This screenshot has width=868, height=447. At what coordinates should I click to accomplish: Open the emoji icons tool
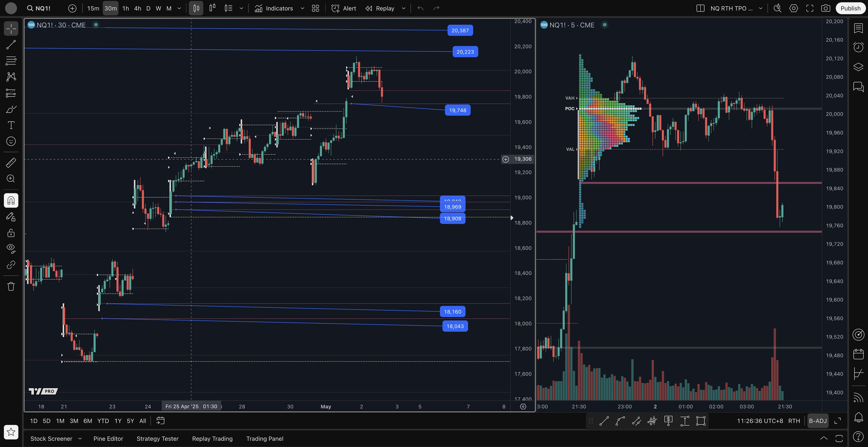coord(11,141)
